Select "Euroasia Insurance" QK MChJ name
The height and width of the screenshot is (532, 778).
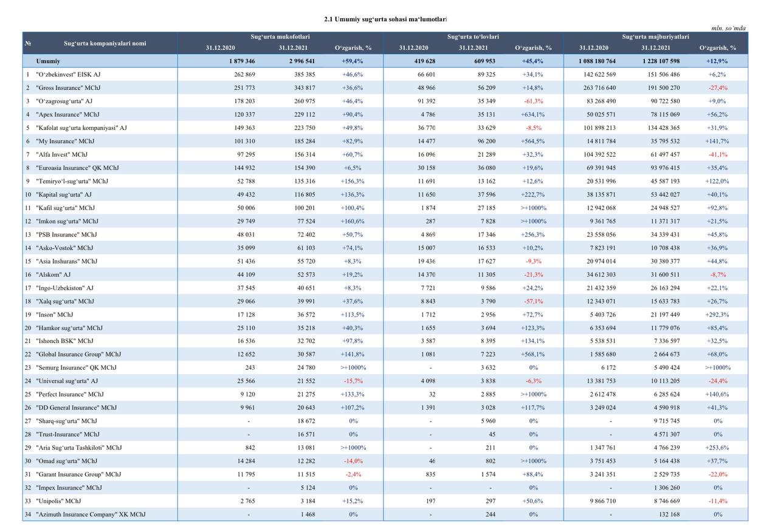click(x=77, y=168)
